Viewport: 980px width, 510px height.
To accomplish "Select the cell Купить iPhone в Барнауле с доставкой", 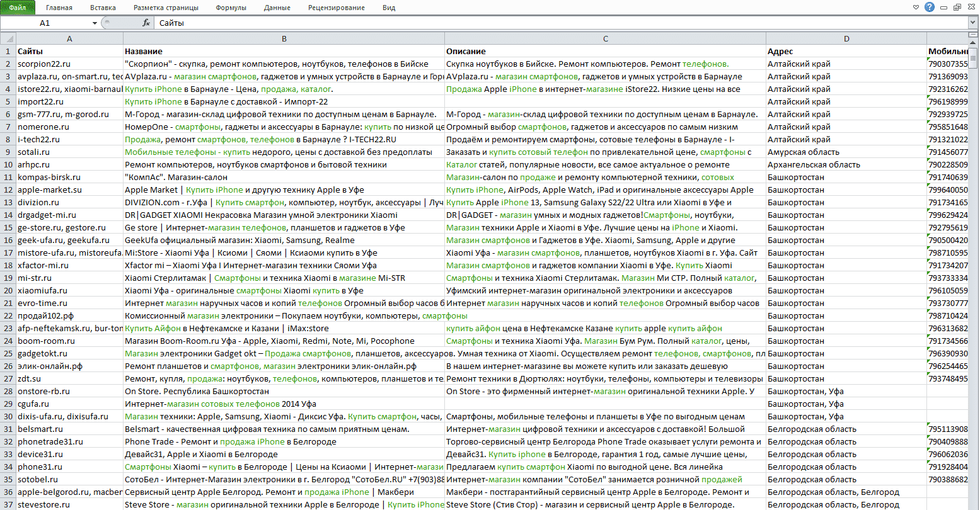I will 284,101.
